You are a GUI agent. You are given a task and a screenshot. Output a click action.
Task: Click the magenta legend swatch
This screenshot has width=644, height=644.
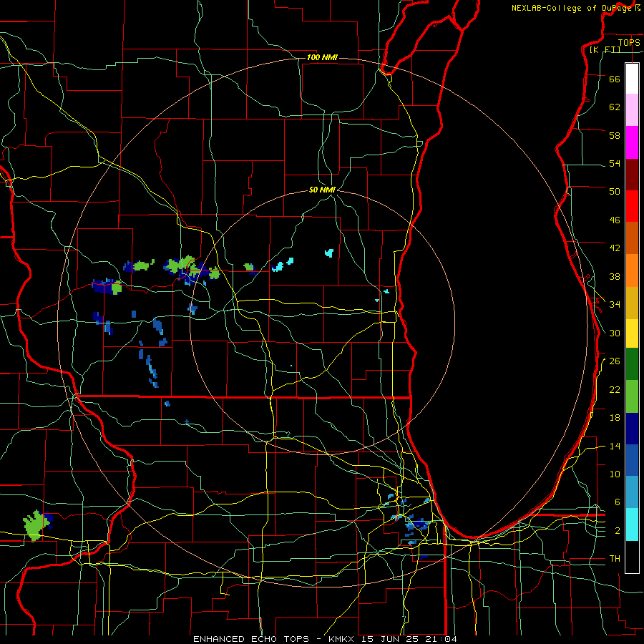pos(632,142)
